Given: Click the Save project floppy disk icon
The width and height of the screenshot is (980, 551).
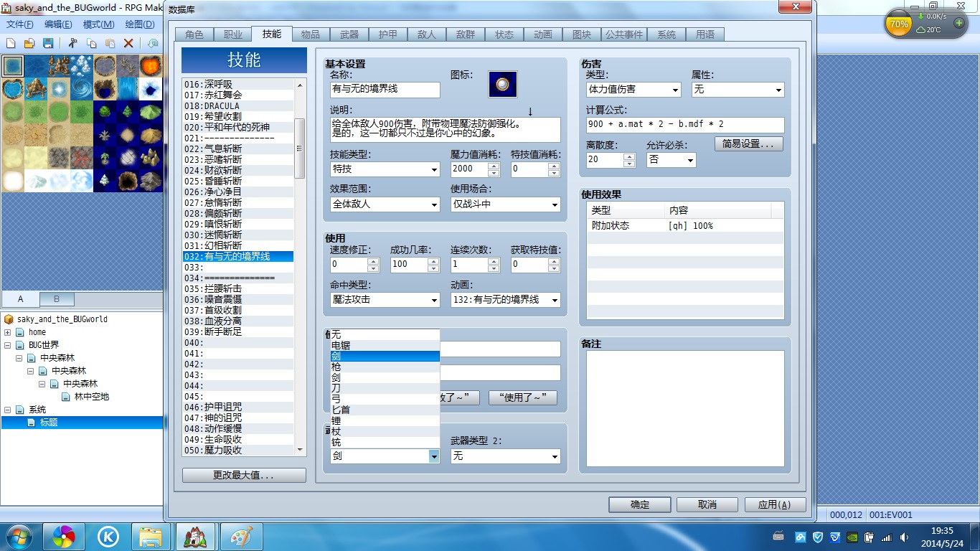Looking at the screenshot, I should point(47,43).
